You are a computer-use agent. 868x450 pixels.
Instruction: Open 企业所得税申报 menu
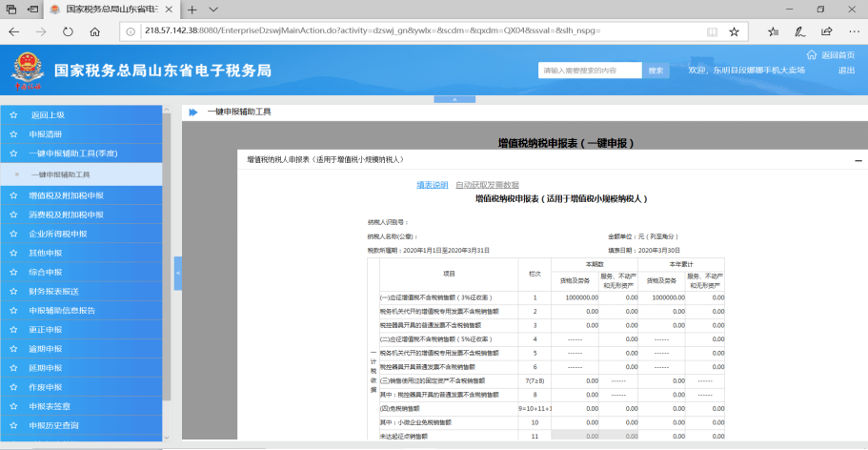tap(81, 234)
